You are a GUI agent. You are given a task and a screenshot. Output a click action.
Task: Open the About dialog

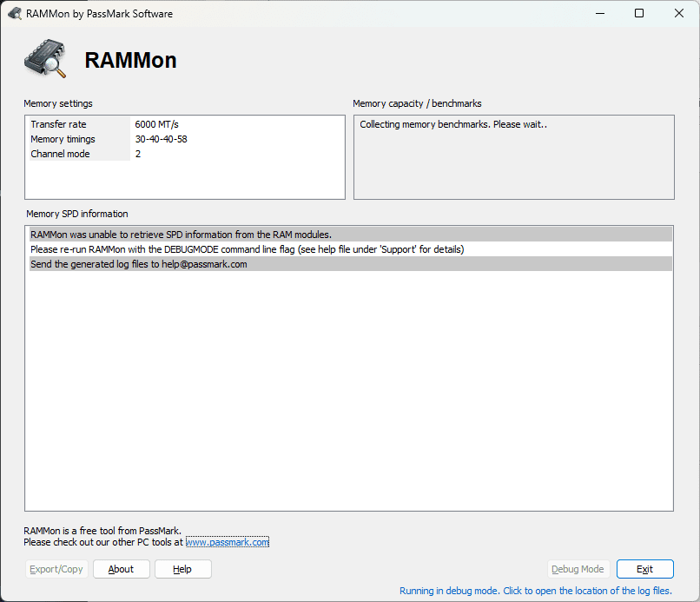121,569
